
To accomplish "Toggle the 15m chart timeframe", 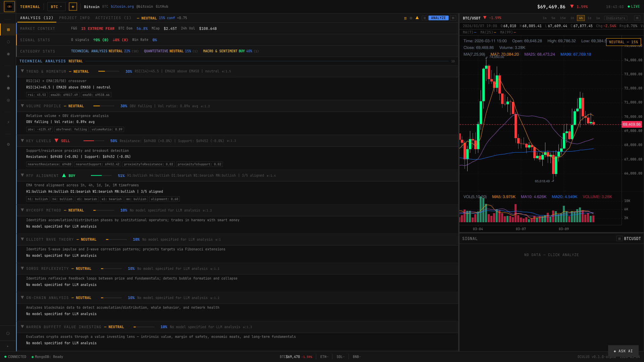I will [x=562, y=18].
